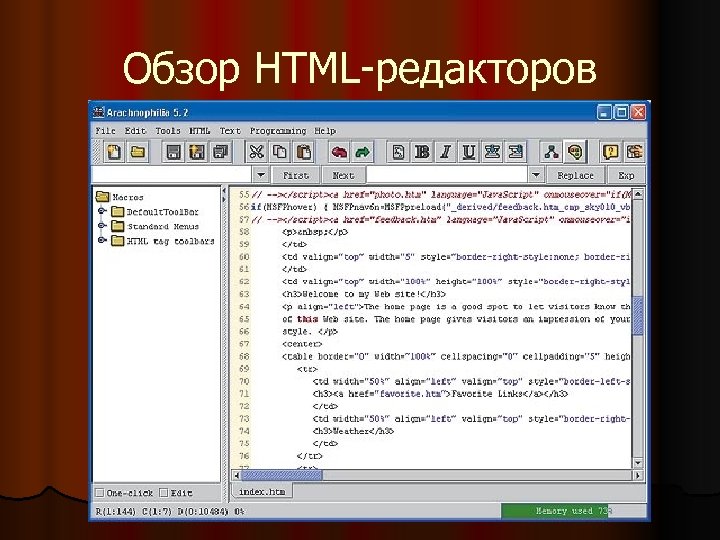Image resolution: width=720 pixels, height=540 pixels.
Task: Apply bold with the B icon
Action: 422,152
